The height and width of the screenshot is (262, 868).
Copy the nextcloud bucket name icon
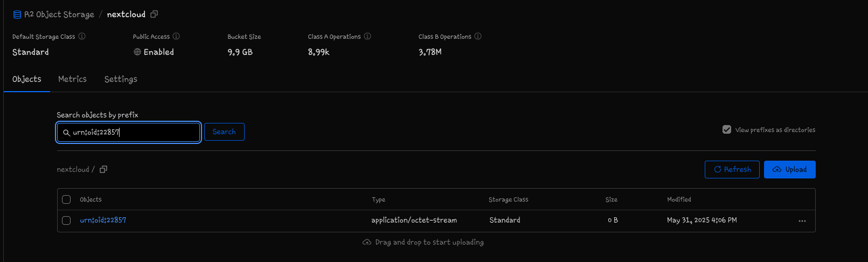(x=154, y=14)
